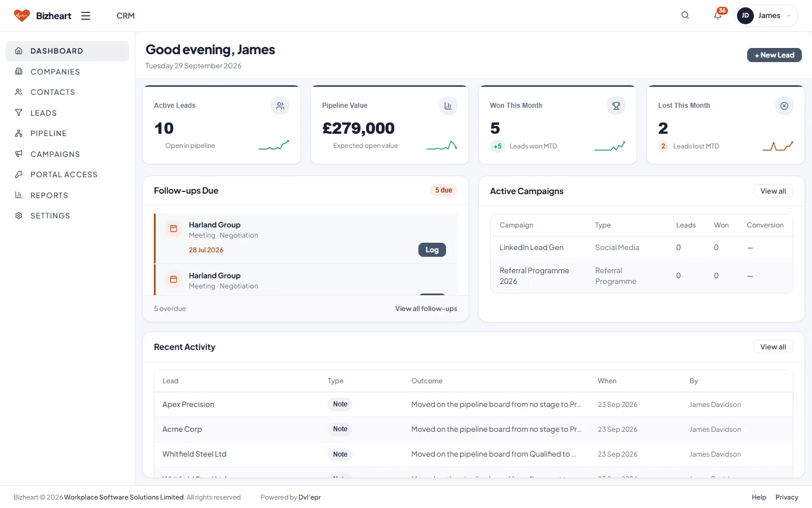812x508 pixels.
Task: Click the Active Leads people icon
Action: click(280, 106)
